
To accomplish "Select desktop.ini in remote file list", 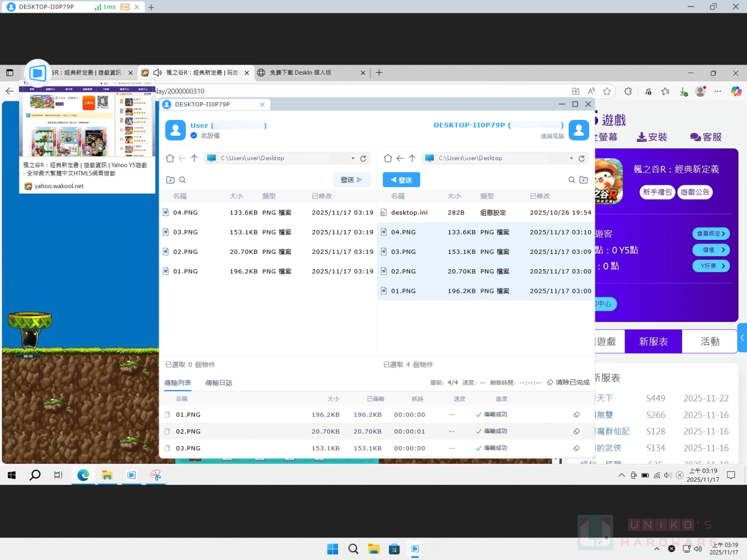I will [409, 213].
